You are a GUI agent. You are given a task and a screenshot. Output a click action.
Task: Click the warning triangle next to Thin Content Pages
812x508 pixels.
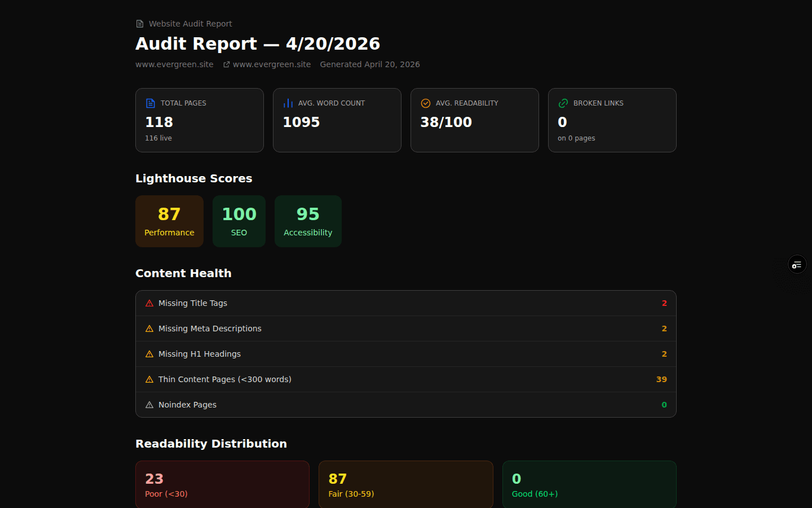tap(149, 379)
